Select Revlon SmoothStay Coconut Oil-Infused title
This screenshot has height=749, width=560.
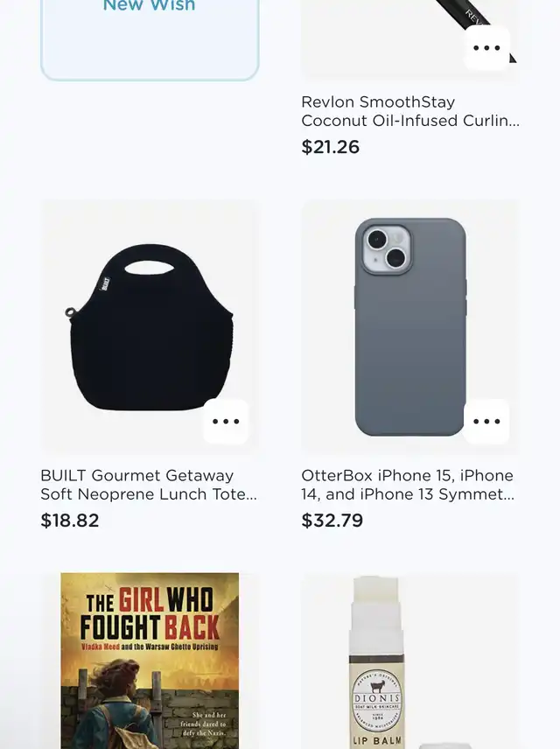tap(410, 111)
